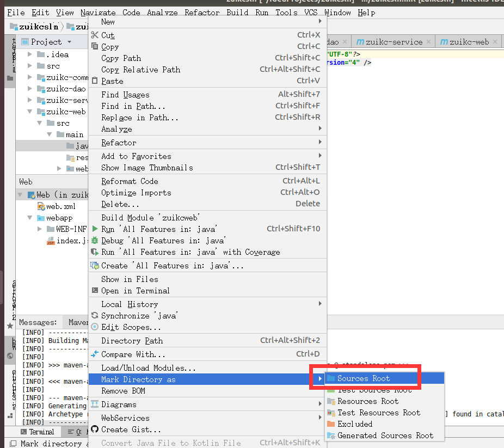The image size is (504, 448).
Task: Click the Synchronize refresh icon
Action: click(95, 316)
